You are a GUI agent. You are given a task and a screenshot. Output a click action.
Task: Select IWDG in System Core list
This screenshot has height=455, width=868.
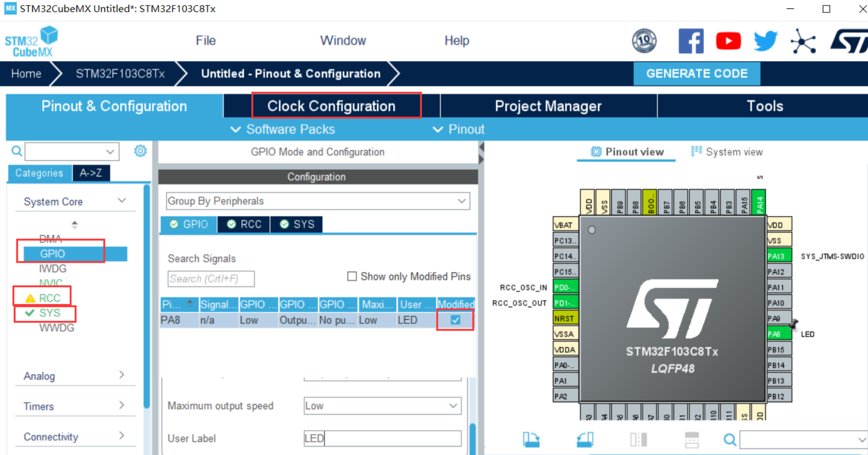click(53, 268)
